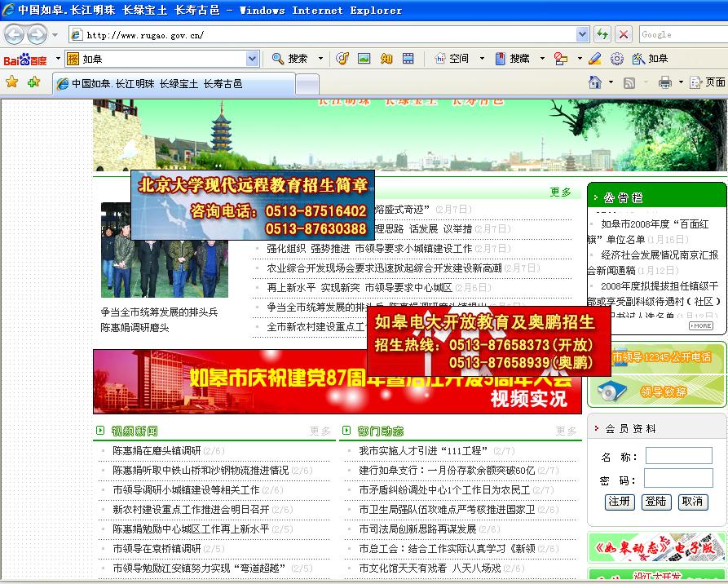Open the Baidu search box dropdown
Image resolution: width=728 pixels, height=584 pixels.
tap(252, 59)
